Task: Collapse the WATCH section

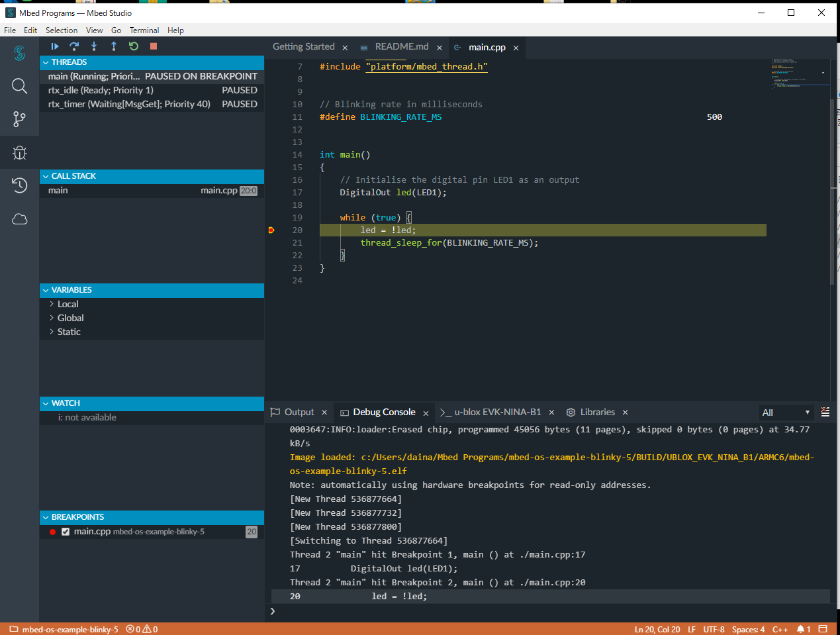Action: pyautogui.click(x=152, y=403)
